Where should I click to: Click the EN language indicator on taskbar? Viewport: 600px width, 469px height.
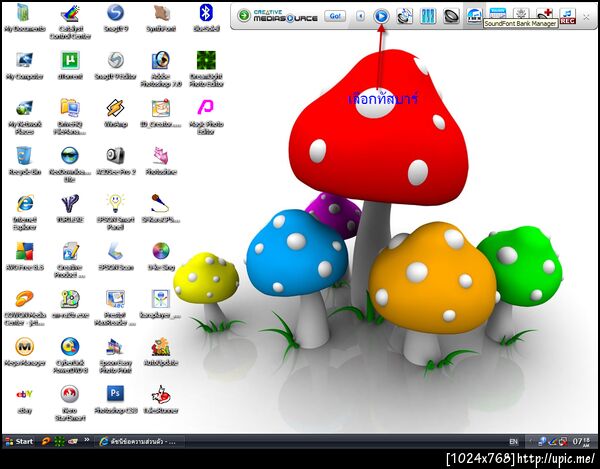(514, 442)
